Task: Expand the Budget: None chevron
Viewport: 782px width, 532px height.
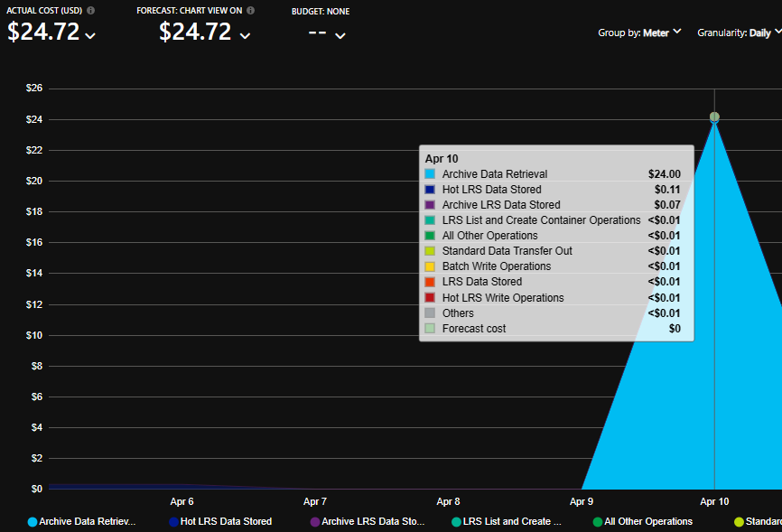Action: 340,35
